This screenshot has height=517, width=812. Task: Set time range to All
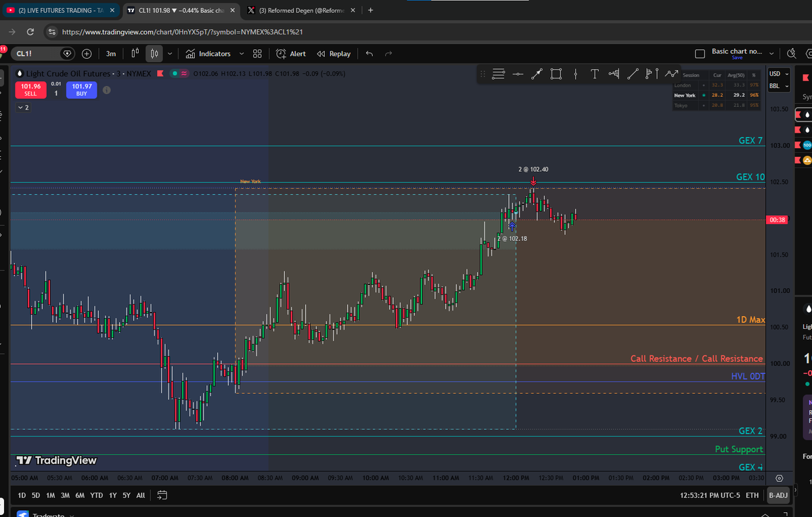[141, 495]
